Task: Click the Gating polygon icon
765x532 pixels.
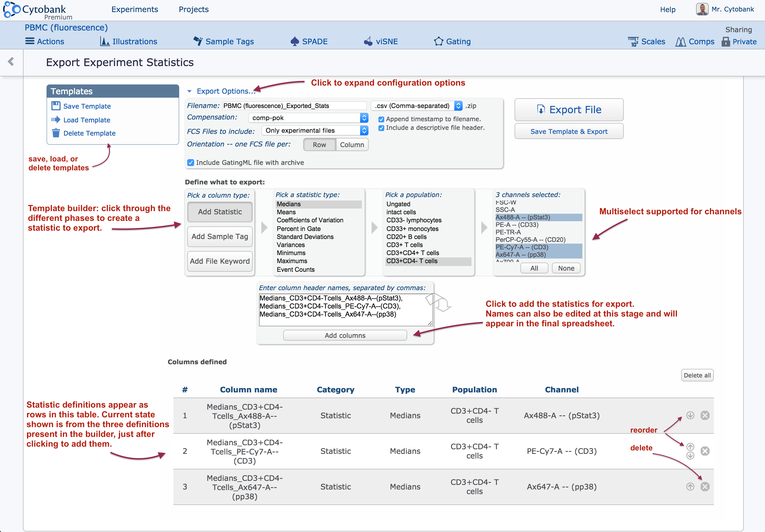Action: (x=438, y=41)
